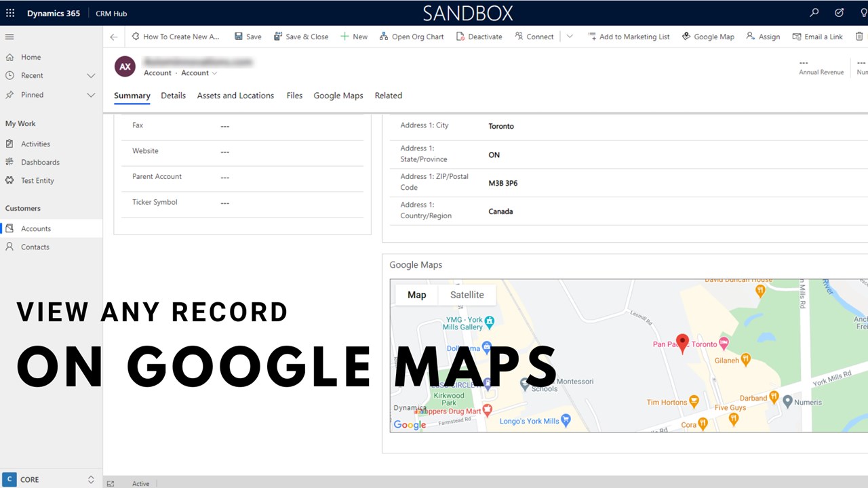Collapse the site map hamburger menu
The image size is (868, 488).
pos(9,37)
